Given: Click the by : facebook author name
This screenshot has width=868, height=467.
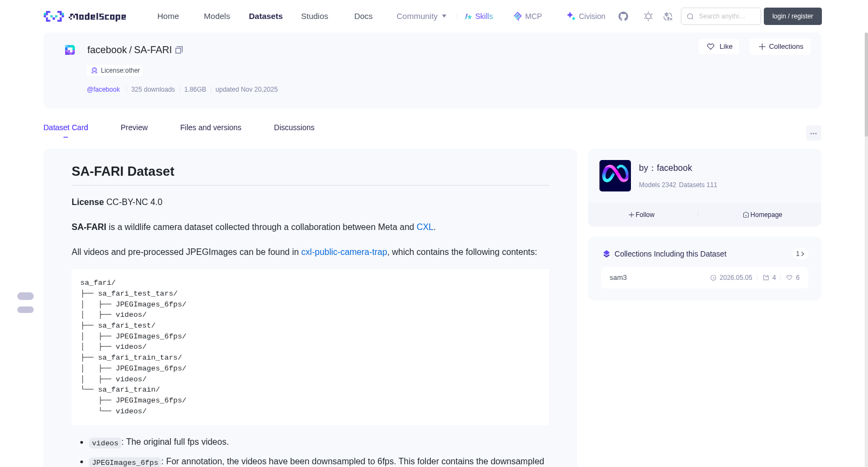Looking at the screenshot, I should 665,168.
